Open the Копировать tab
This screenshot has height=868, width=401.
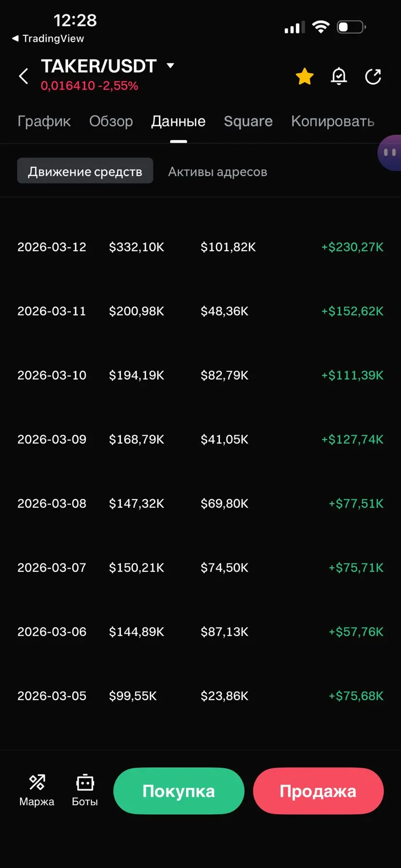click(x=332, y=122)
